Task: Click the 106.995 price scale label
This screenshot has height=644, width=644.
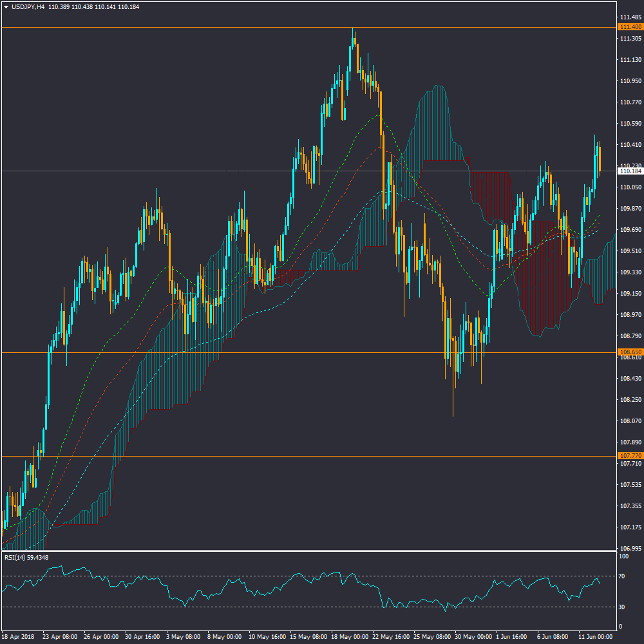Action: (629, 548)
